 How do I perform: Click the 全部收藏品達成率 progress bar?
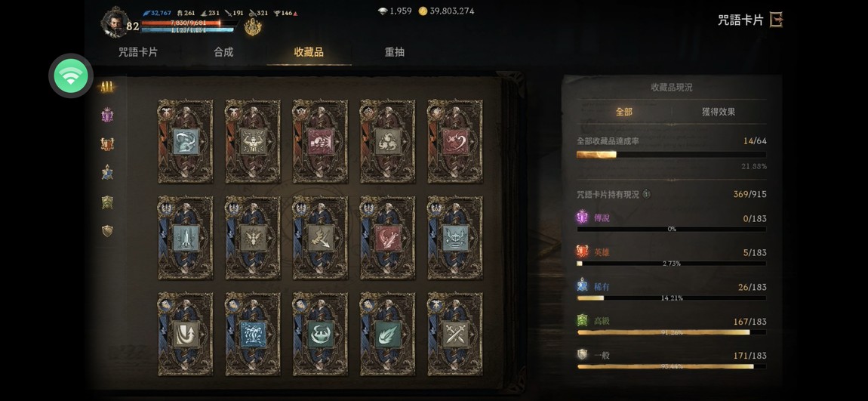click(x=672, y=155)
